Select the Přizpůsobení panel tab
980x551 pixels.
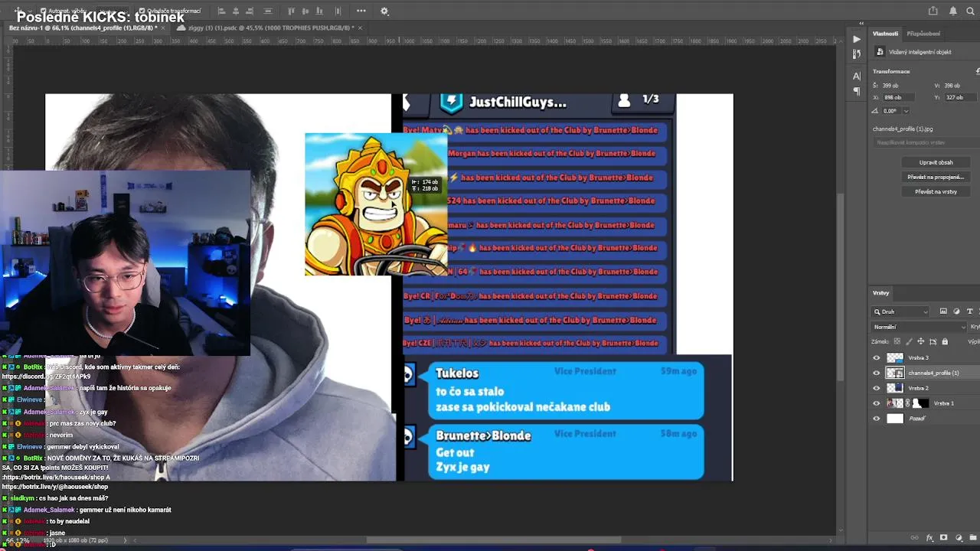923,34
